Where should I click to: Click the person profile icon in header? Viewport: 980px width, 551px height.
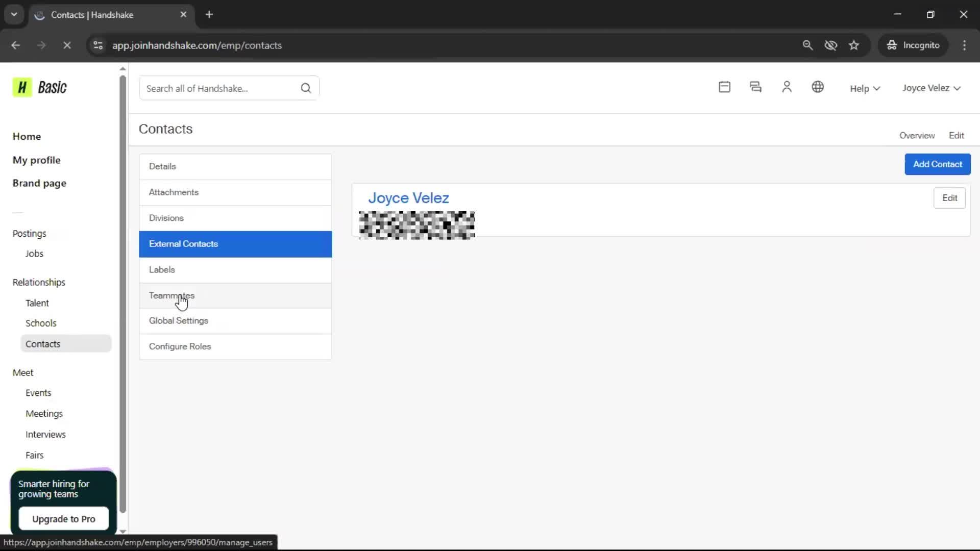787,87
